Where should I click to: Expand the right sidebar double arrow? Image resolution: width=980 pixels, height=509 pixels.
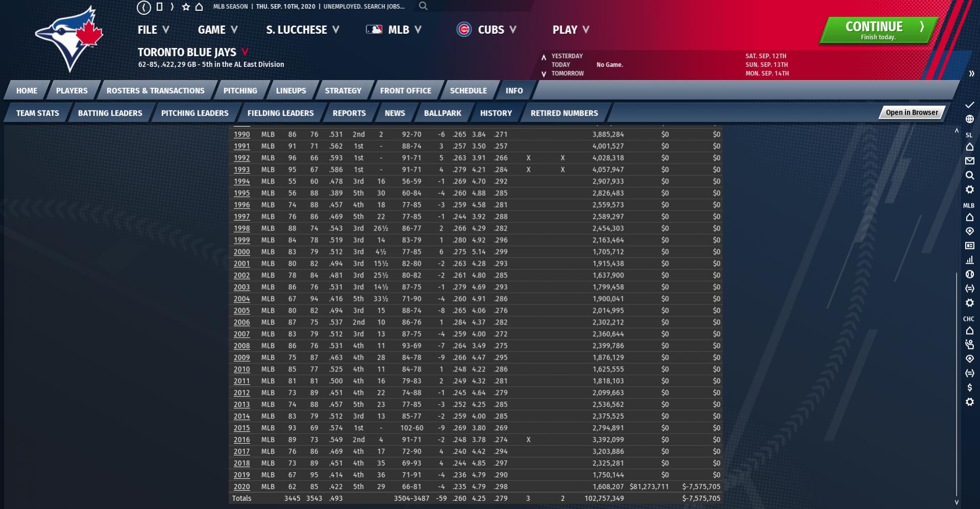coord(971,74)
